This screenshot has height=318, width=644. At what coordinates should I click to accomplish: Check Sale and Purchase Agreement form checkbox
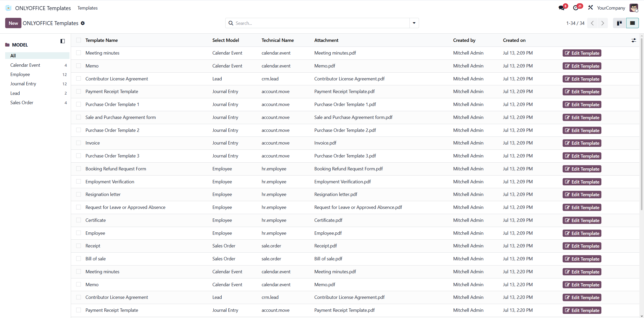[x=79, y=117]
